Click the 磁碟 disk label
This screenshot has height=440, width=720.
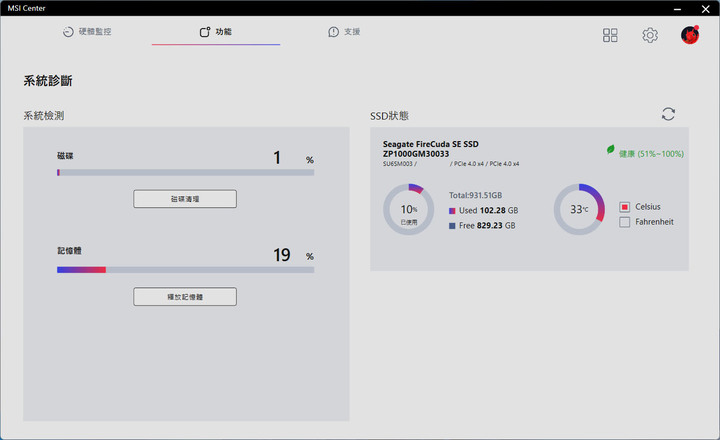65,156
